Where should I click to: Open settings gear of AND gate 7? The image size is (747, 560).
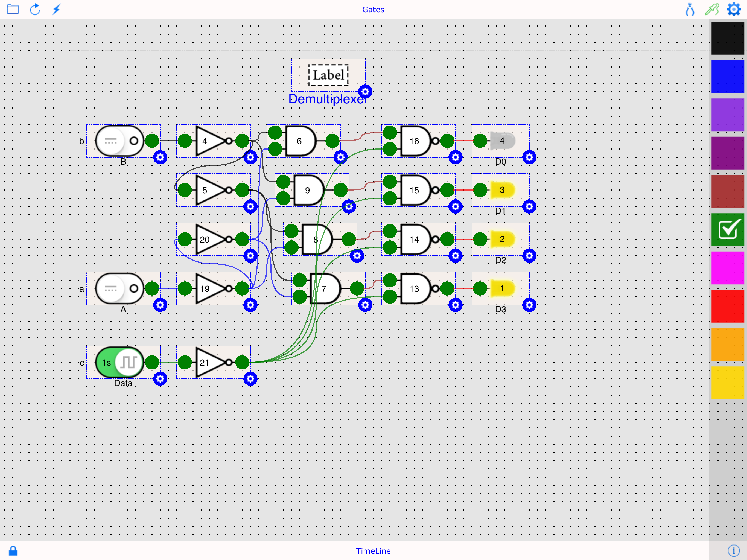tap(365, 305)
